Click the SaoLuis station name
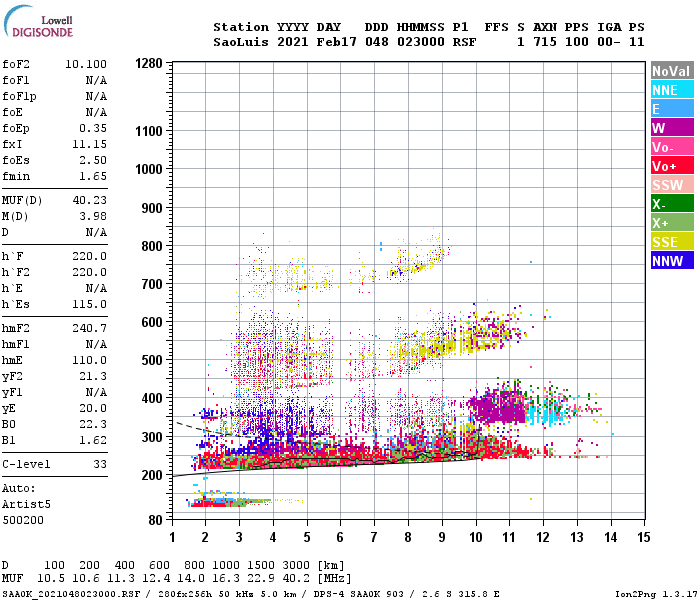The height and width of the screenshot is (600, 700). click(x=241, y=42)
